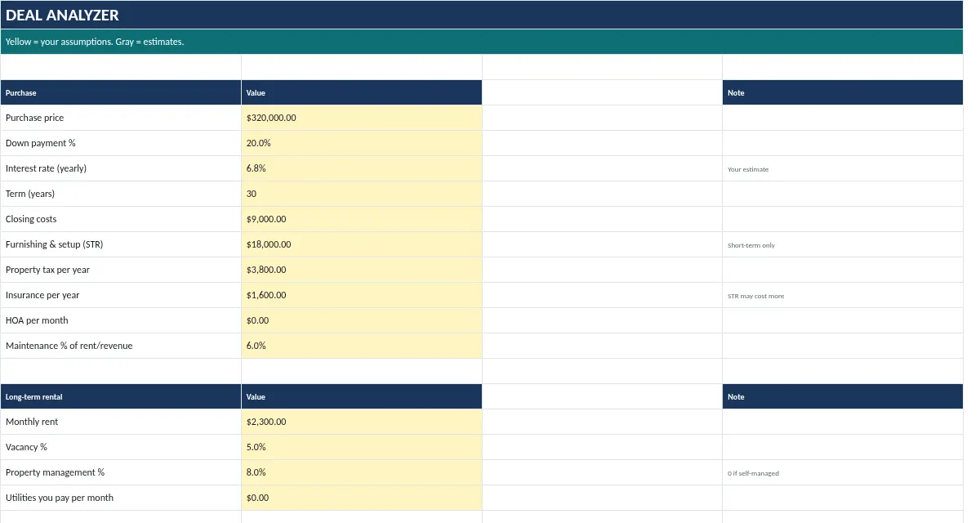The height and width of the screenshot is (523, 980).
Task: Edit the $3,800.00 property tax value
Action: [x=362, y=270]
